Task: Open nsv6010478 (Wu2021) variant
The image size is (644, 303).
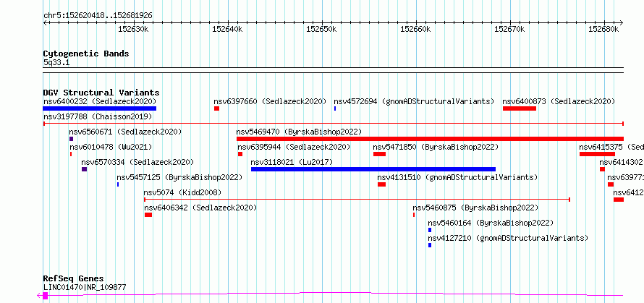Action: click(x=111, y=147)
